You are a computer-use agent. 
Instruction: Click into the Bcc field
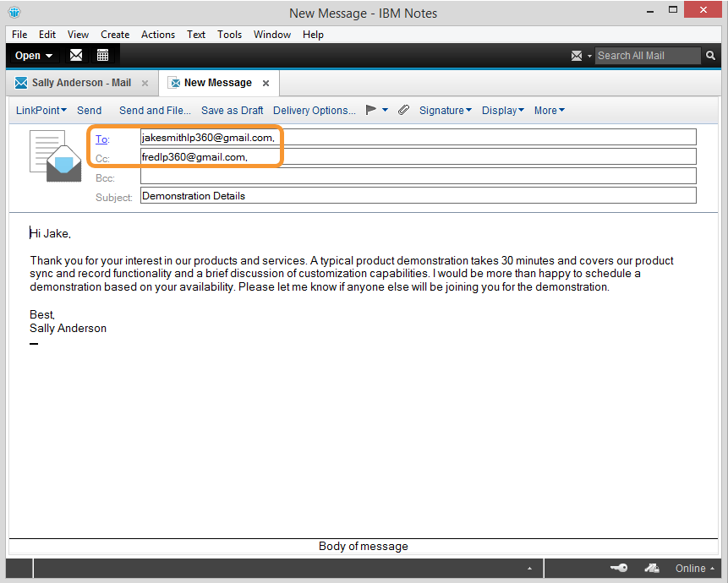(418, 176)
